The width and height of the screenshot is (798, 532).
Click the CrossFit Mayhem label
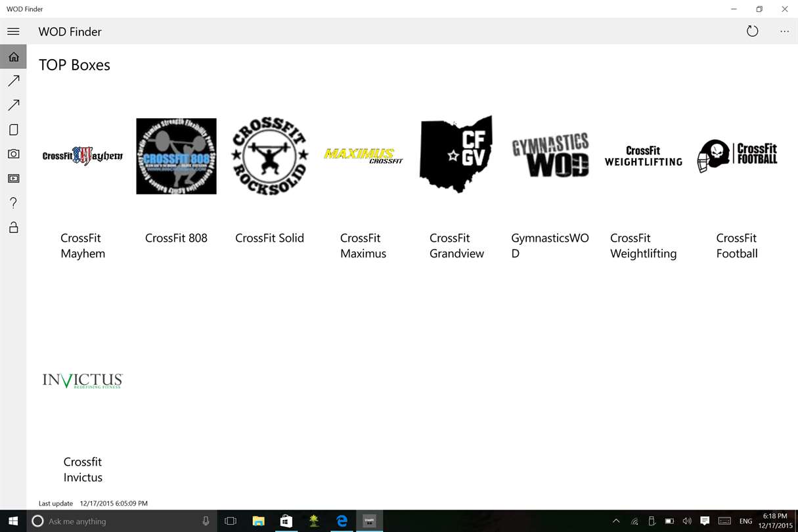pos(83,246)
